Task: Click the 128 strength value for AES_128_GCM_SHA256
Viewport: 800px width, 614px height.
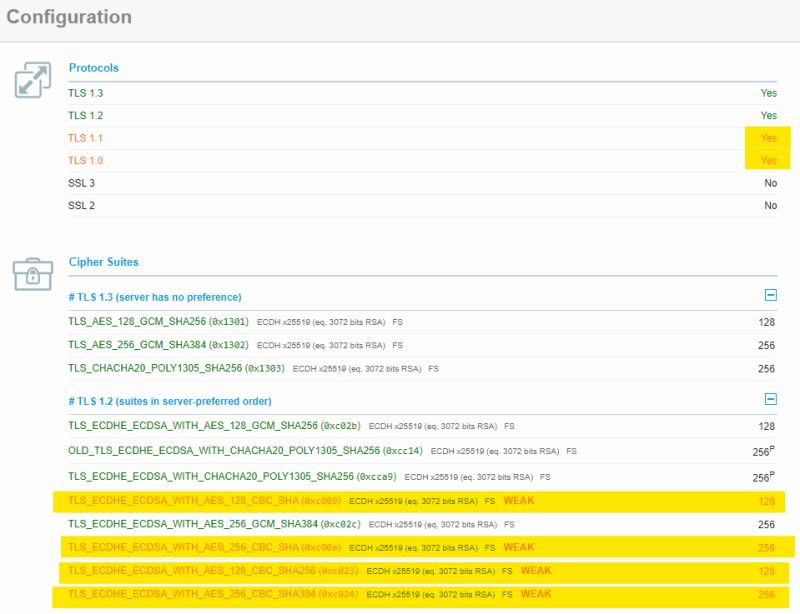Action: (x=769, y=321)
